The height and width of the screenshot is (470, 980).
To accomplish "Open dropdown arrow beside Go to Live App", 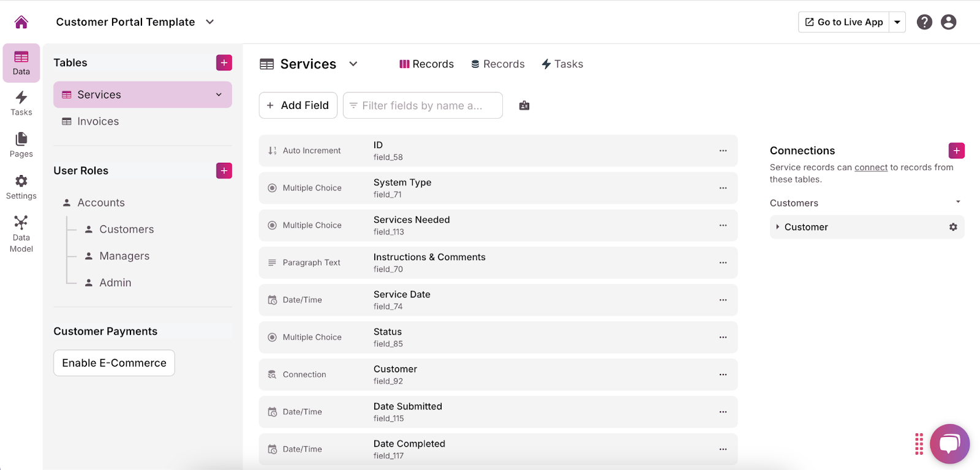I will tap(897, 22).
